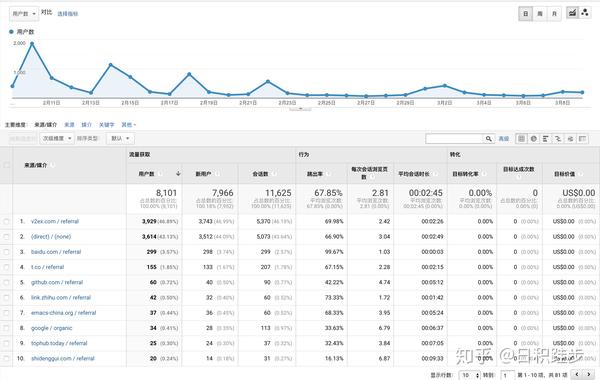Switch chart granularity to 周 (week)

point(540,14)
